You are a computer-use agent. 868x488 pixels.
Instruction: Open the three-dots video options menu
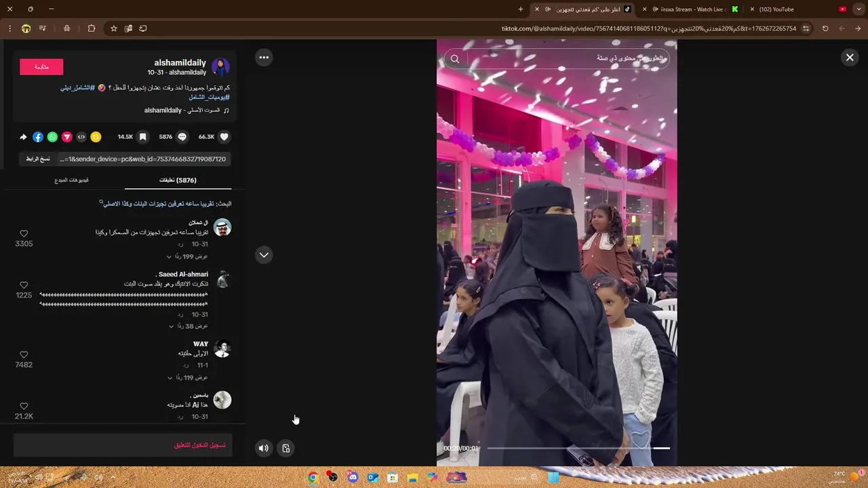click(264, 58)
